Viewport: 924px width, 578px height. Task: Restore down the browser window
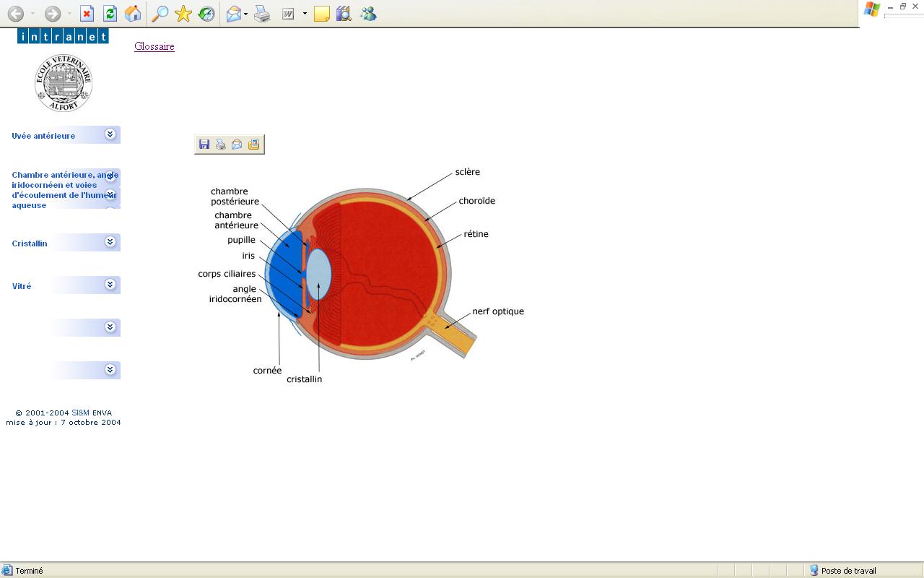pyautogui.click(x=902, y=7)
